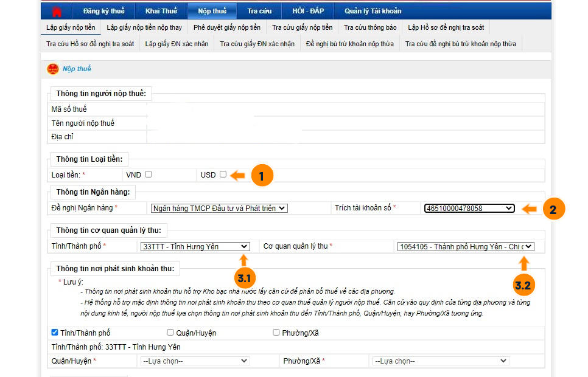Go to Lập giấy nộp tiền tab

point(71,27)
